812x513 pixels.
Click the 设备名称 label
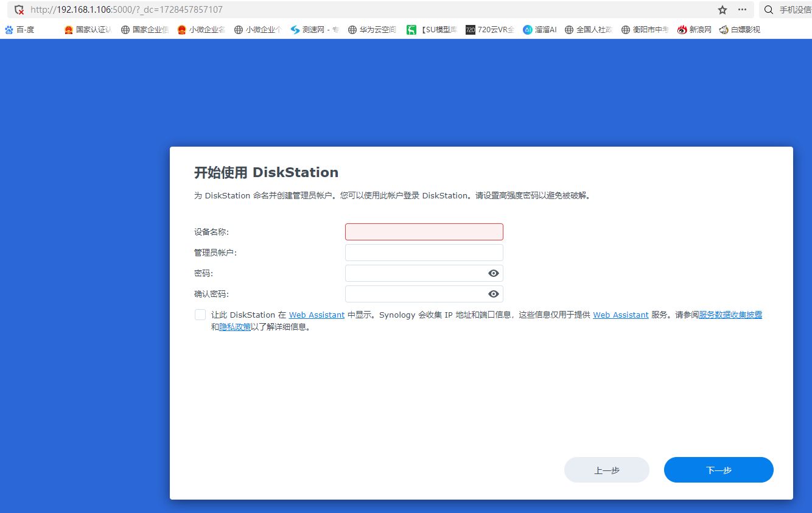211,232
